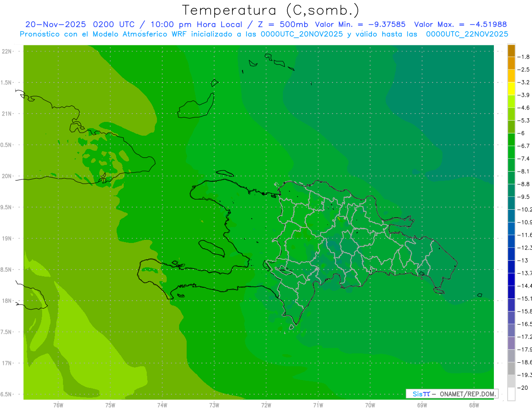Click the '-8.1' colorbar label
The height and width of the screenshot is (411, 532).
pos(524,172)
